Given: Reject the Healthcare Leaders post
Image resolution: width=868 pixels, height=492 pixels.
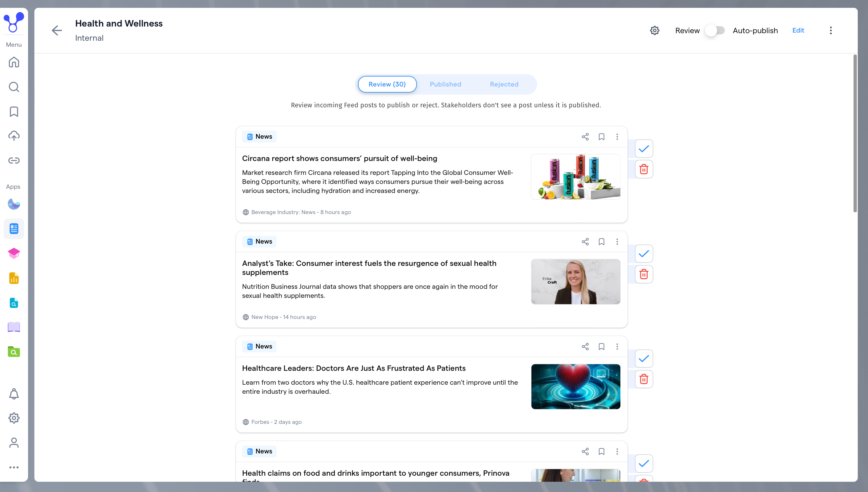Looking at the screenshot, I should click(x=644, y=379).
